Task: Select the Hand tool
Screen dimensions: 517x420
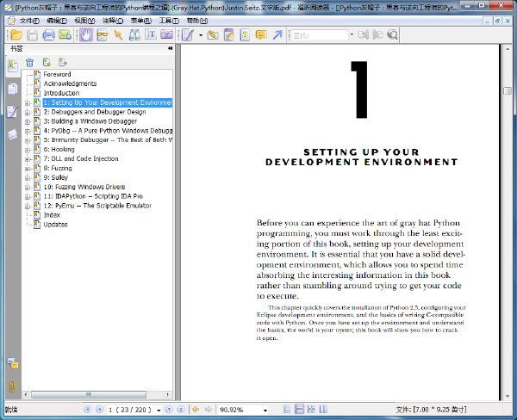Action: 86,34
